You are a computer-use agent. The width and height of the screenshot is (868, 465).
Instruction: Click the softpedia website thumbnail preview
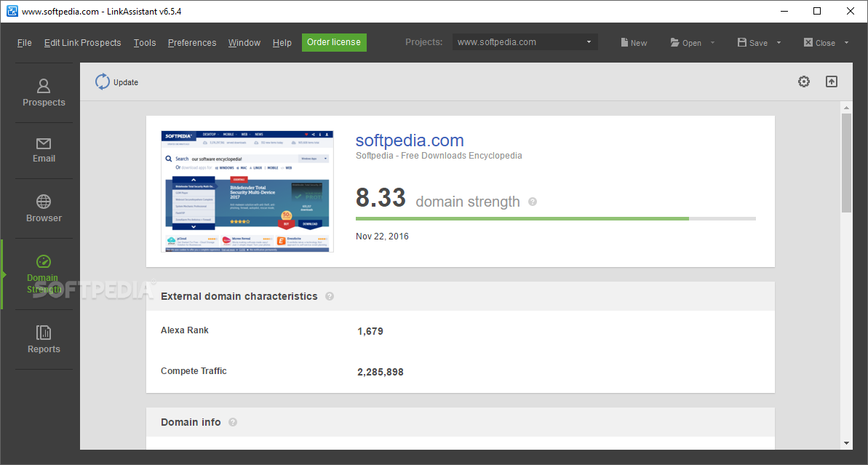tap(247, 191)
